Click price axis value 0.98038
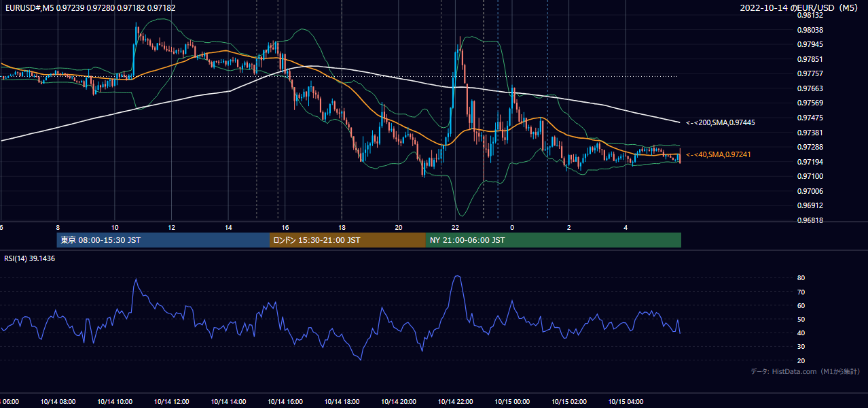 810,30
